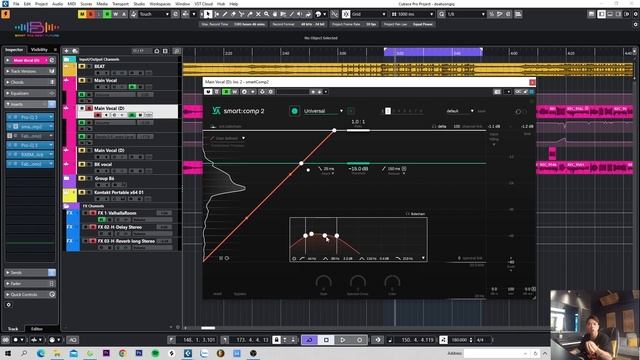Click the Stop transport button

point(326,340)
